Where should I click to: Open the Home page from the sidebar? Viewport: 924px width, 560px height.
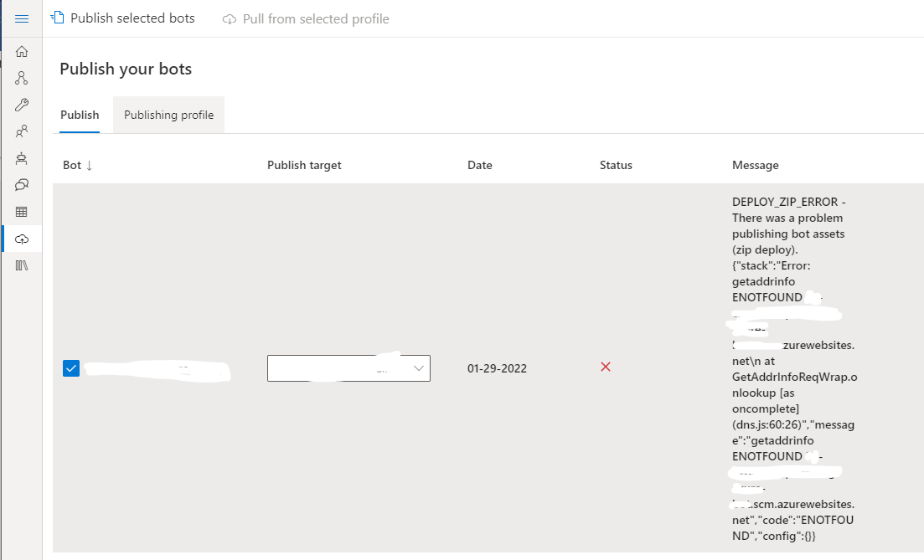(x=22, y=50)
